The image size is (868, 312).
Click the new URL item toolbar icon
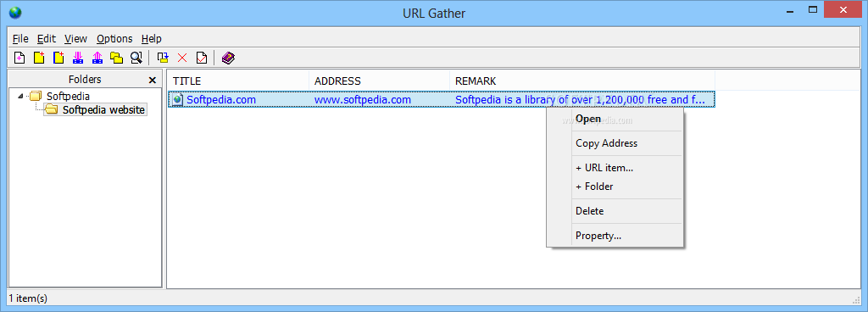pos(19,58)
